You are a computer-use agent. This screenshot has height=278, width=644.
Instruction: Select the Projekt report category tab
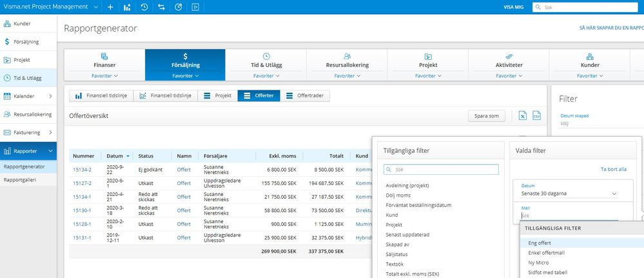tap(428, 60)
